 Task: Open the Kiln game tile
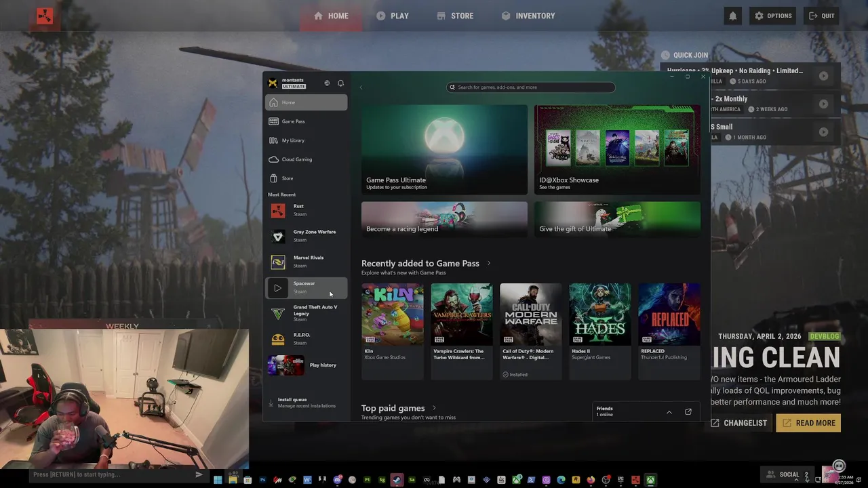(x=393, y=331)
